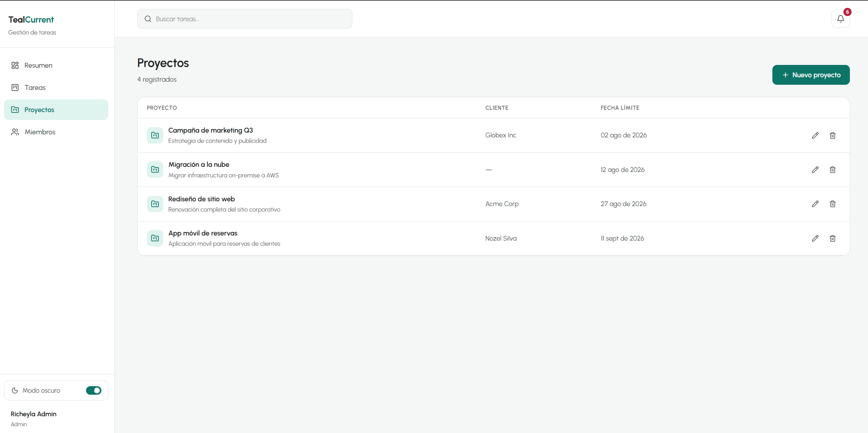Focus the Buscar tareas search field
This screenshot has height=433, width=868.
244,19
